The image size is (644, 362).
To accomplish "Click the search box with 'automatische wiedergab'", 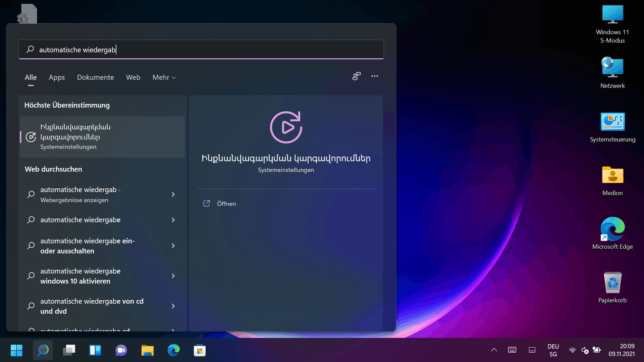I will point(201,50).
